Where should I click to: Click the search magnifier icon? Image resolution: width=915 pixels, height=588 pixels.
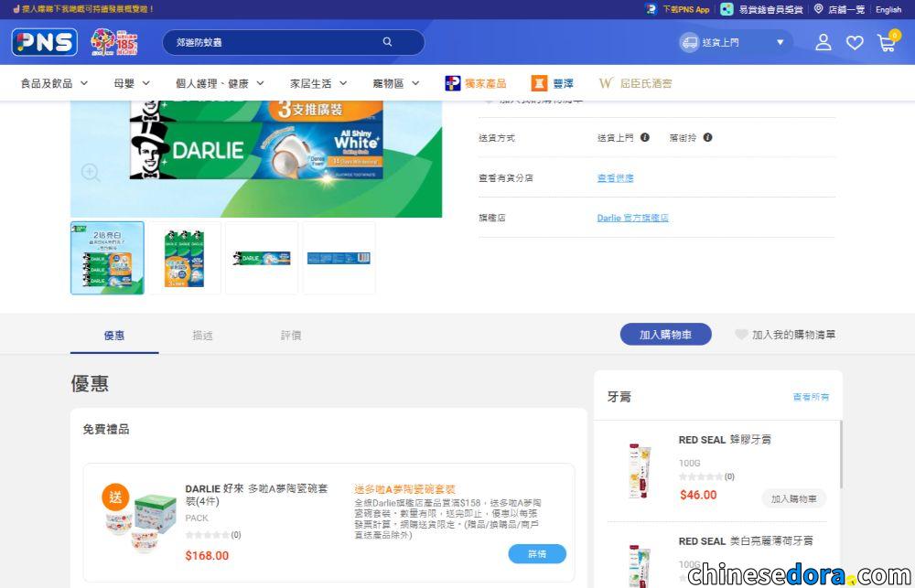[387, 42]
